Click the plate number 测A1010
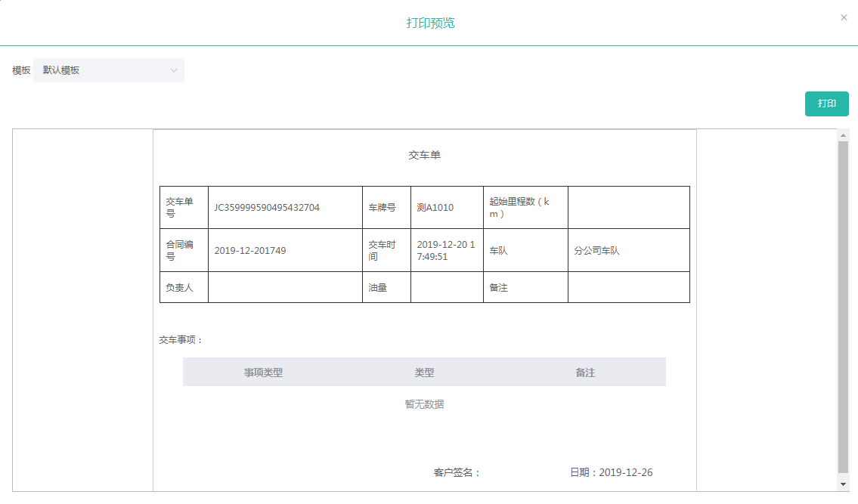The height and width of the screenshot is (504, 858). pos(435,208)
